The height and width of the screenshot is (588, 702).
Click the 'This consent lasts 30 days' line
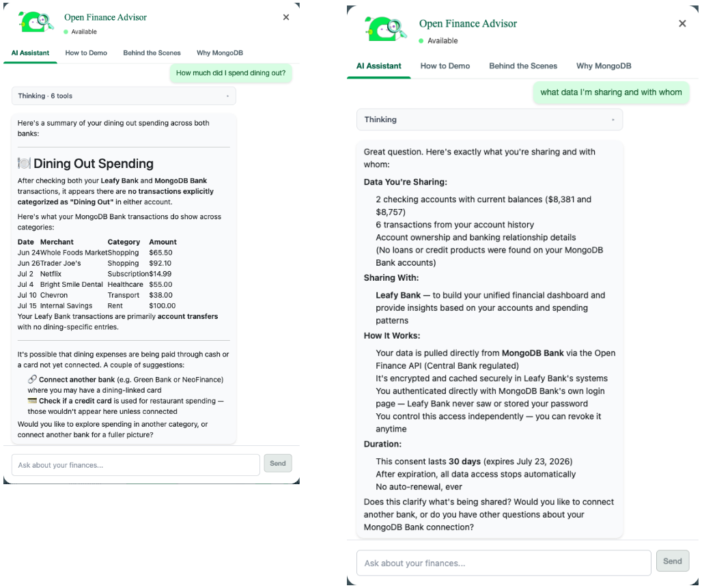pos(474,461)
